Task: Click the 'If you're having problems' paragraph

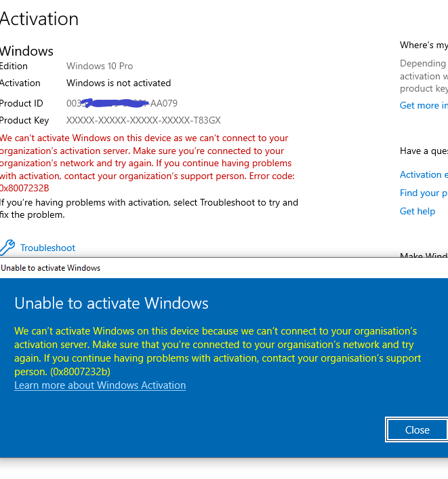Action: 149,209
